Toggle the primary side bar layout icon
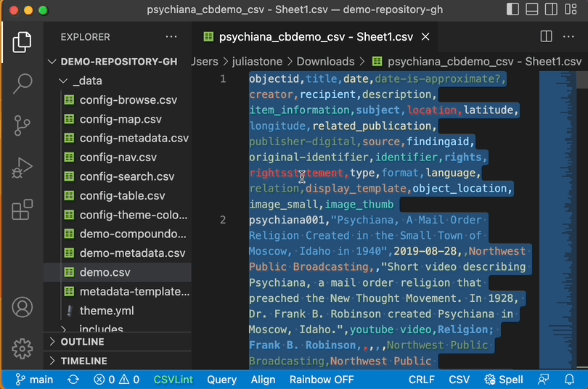 point(513,9)
